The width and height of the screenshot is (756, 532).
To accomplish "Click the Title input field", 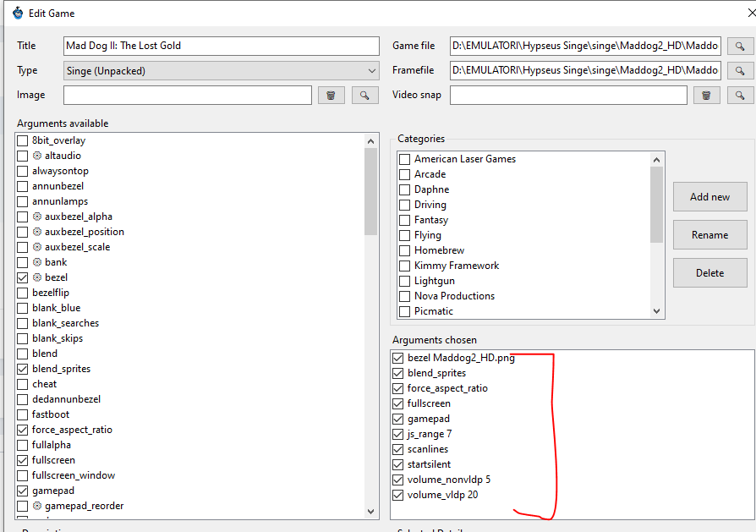I will point(222,46).
